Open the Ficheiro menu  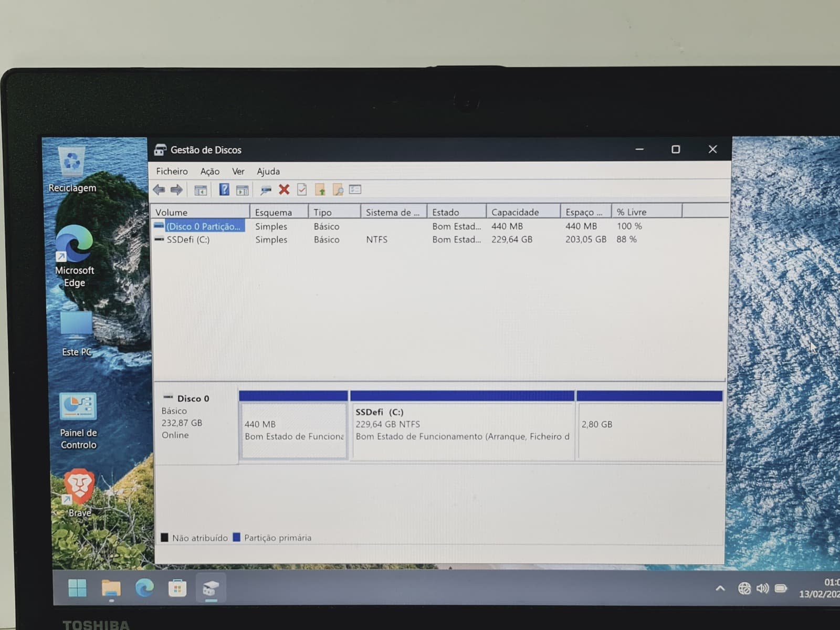coord(172,171)
